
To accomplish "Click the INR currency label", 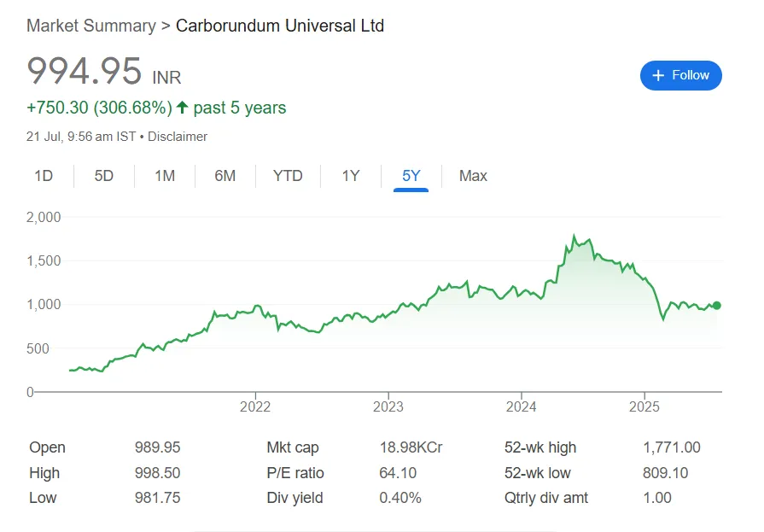I will tap(166, 78).
